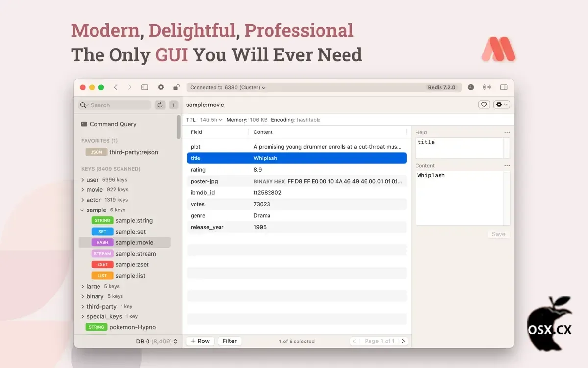Select the sample:movie key
This screenshot has width=588, height=368.
click(x=124, y=242)
